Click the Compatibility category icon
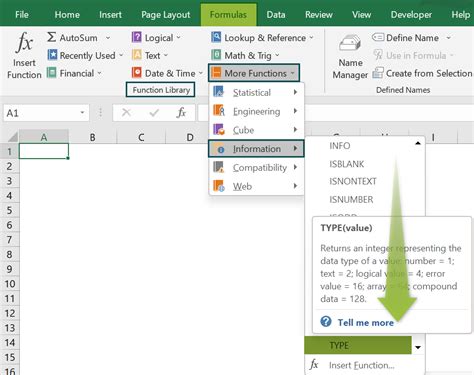This screenshot has width=474, height=375. tap(219, 167)
